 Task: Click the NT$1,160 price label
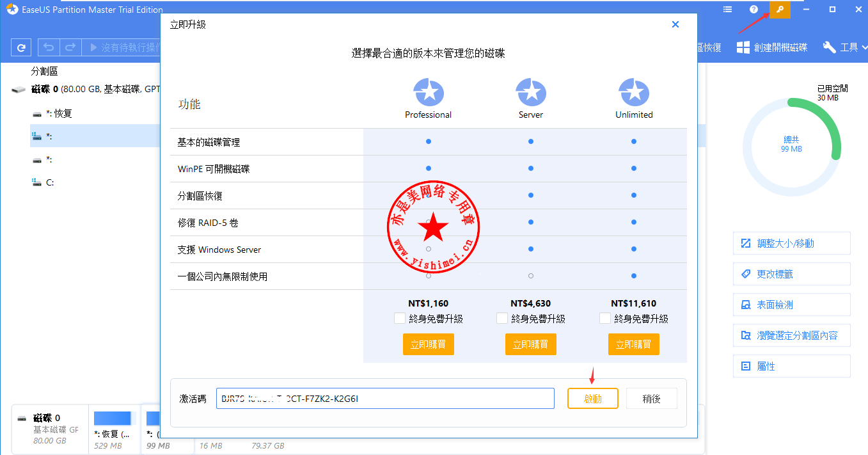pos(429,303)
